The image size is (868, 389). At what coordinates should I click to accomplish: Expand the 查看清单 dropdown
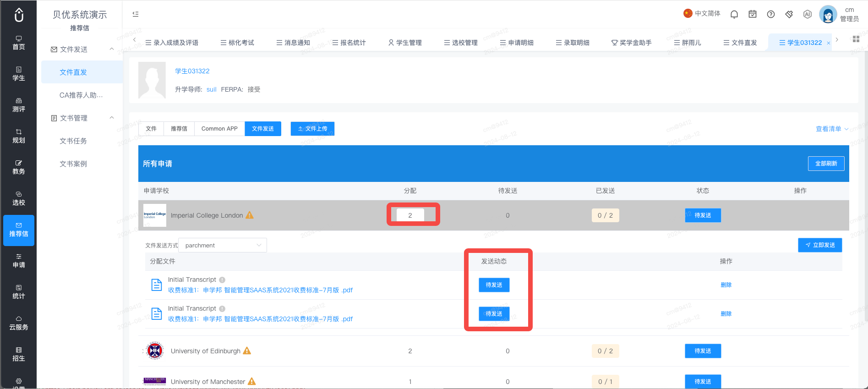(x=832, y=129)
